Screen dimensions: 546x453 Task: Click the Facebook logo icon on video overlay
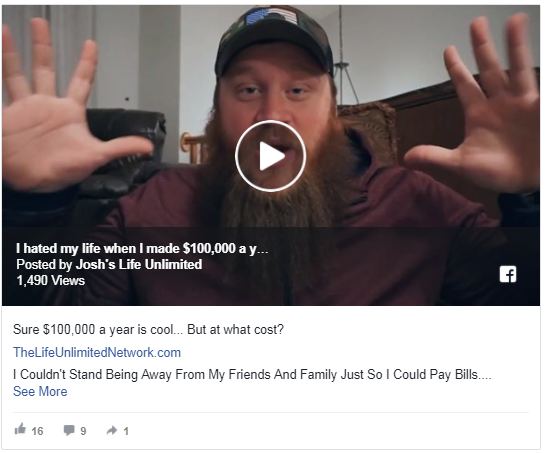pyautogui.click(x=508, y=274)
